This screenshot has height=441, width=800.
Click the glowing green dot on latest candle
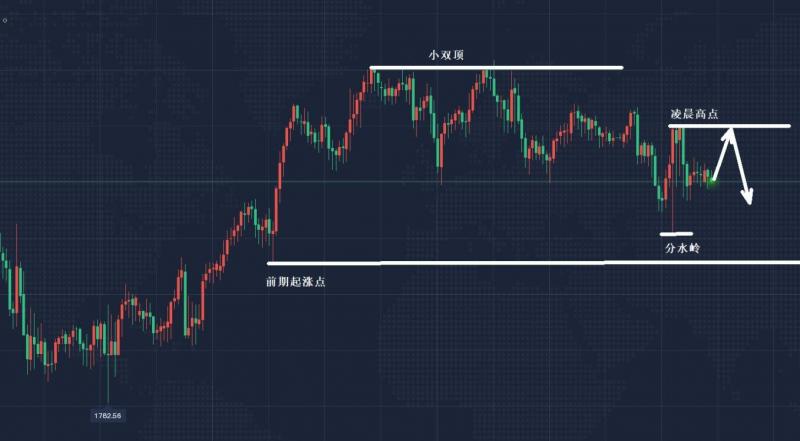coord(712,178)
